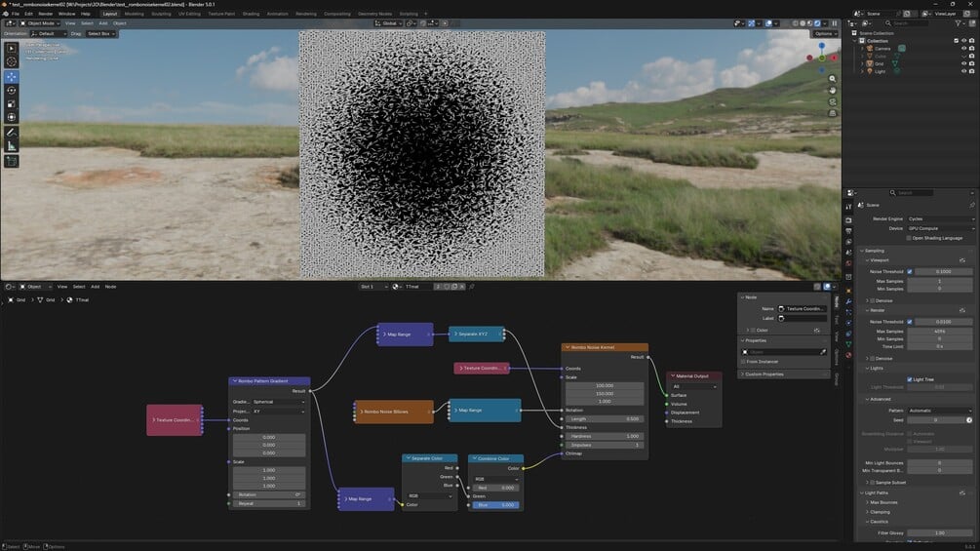
Task: Activate the Transform tool
Action: pyautogui.click(x=12, y=117)
